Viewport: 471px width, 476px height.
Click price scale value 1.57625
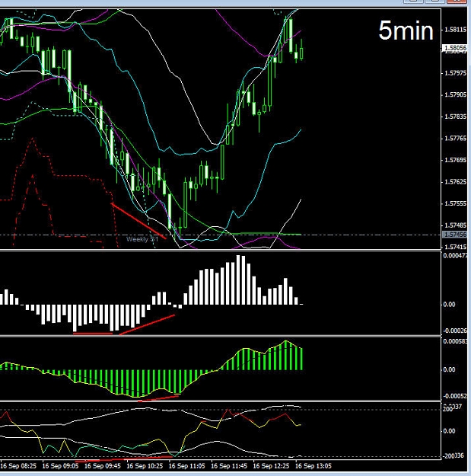[456, 182]
